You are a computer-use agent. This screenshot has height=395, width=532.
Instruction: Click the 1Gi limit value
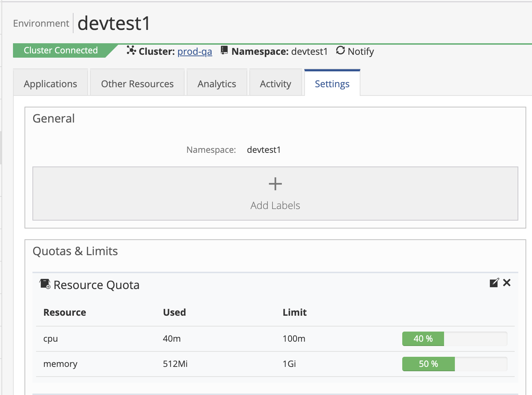(289, 364)
